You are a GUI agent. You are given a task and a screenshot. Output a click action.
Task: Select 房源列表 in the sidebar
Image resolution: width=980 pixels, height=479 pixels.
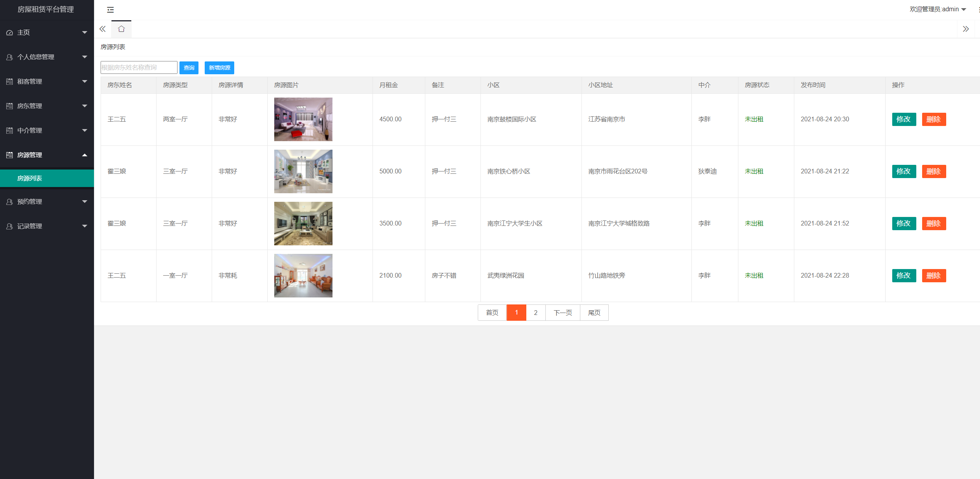pyautogui.click(x=47, y=178)
